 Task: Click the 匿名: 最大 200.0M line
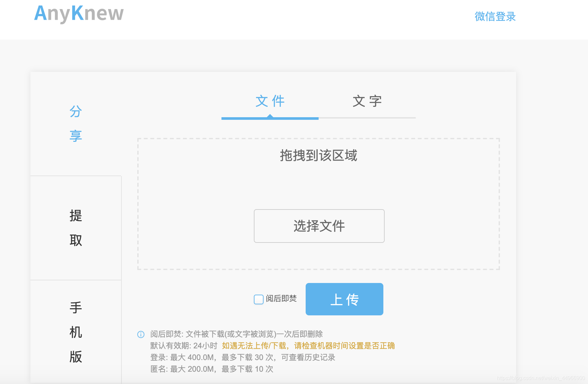click(212, 369)
